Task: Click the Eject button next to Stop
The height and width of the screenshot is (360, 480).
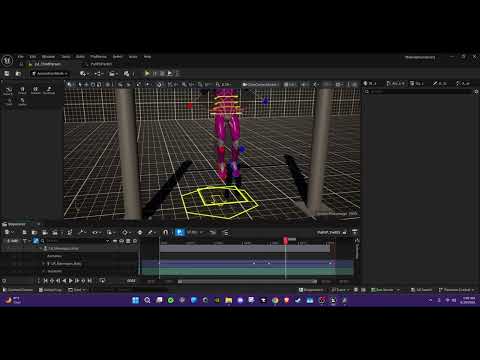Action: pos(170,73)
